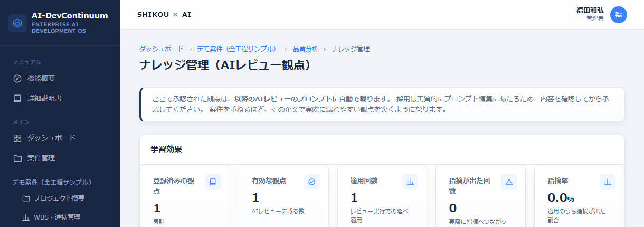Click the 0.0% value on 指摘率 card
The image size is (644, 227).
coord(561,198)
